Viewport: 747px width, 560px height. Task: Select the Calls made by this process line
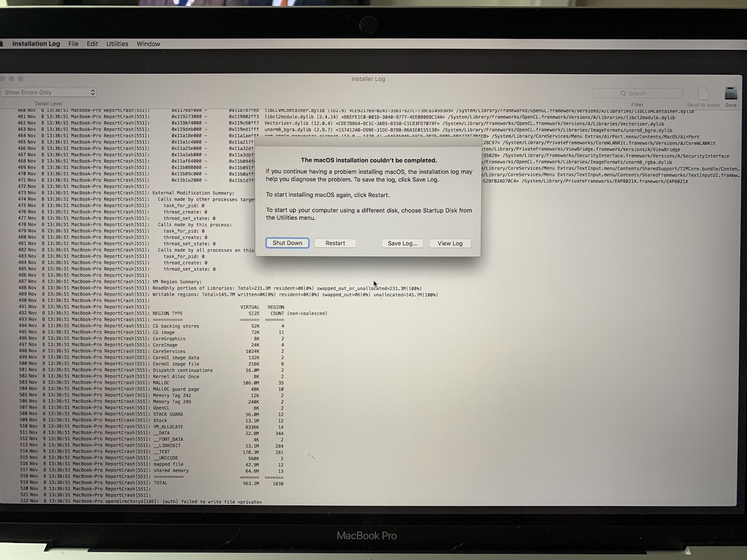click(125, 225)
